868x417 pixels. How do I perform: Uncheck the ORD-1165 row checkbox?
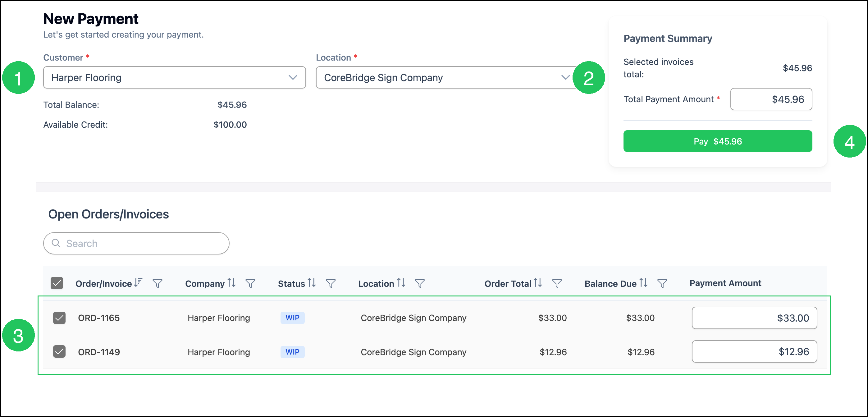point(59,318)
